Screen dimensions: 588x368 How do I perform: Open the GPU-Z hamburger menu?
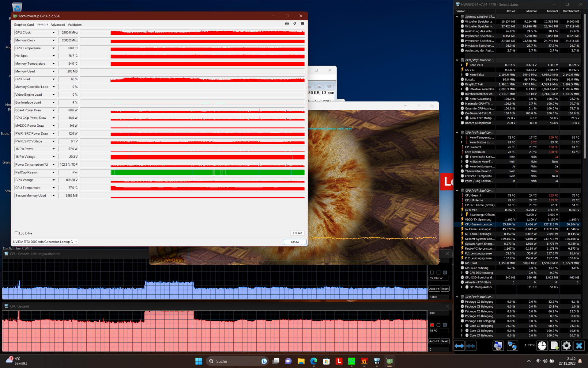click(x=303, y=24)
